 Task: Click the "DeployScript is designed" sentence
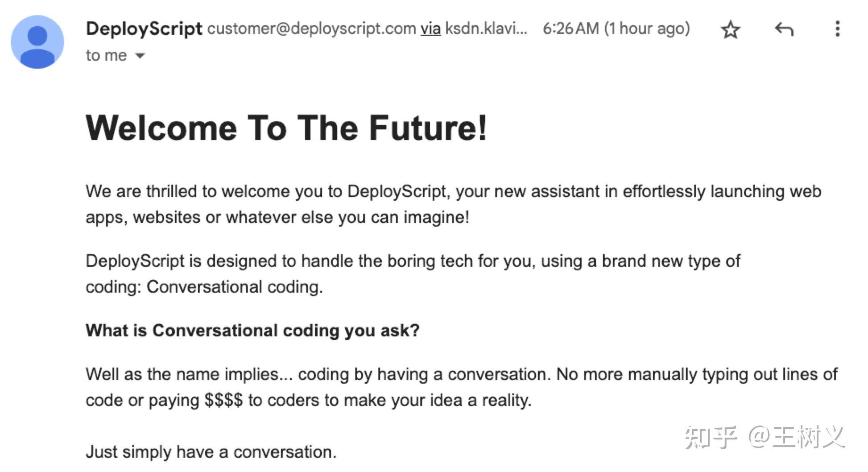point(413,261)
